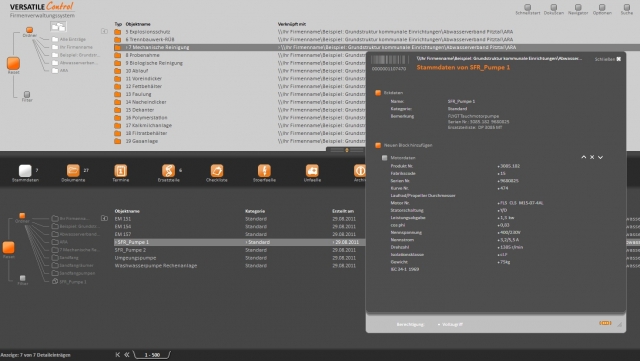Click the Stammdaten von SFR_Pumpe 1 dialog title
This screenshot has height=361, width=640.
tap(463, 67)
